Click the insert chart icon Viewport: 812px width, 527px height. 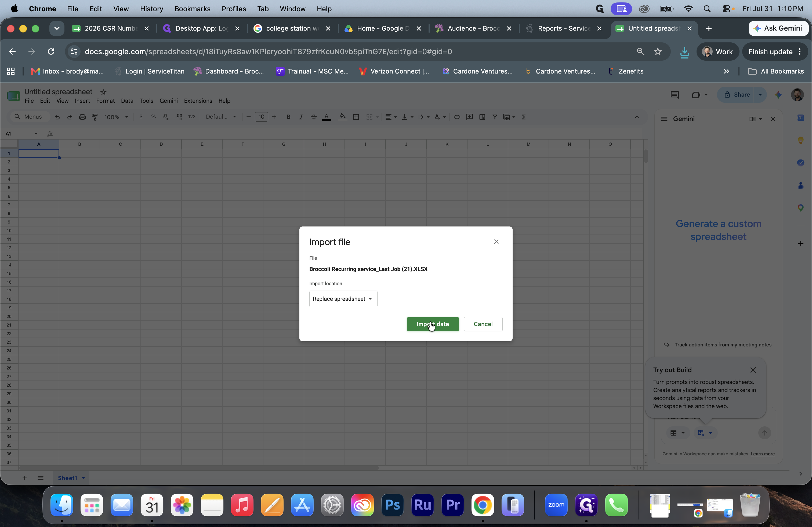(x=482, y=117)
